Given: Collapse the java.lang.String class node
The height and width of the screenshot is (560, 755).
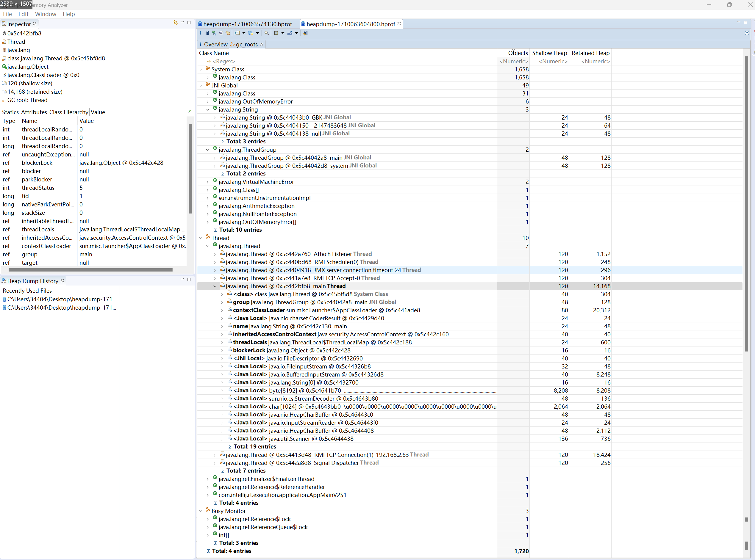Looking at the screenshot, I should pos(208,109).
